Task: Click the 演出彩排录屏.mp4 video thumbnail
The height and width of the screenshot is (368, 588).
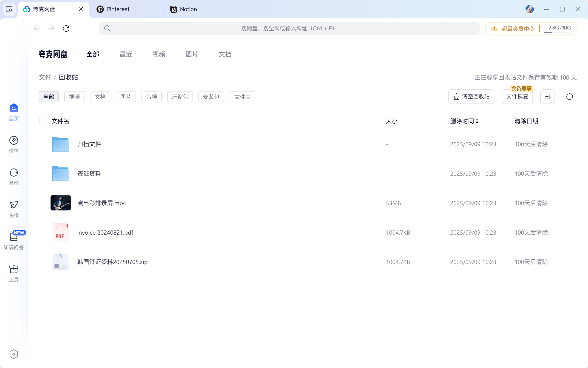Action: 60,203
